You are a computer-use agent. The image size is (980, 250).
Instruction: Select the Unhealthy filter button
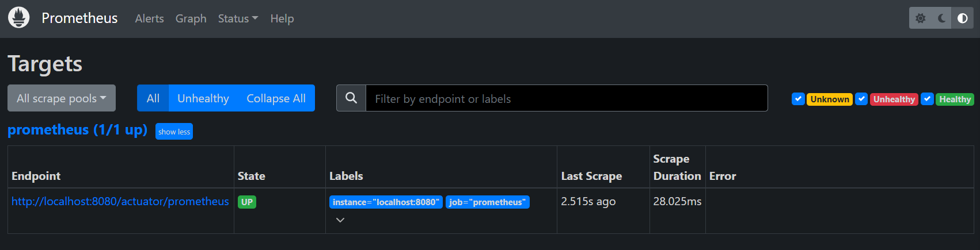(203, 98)
